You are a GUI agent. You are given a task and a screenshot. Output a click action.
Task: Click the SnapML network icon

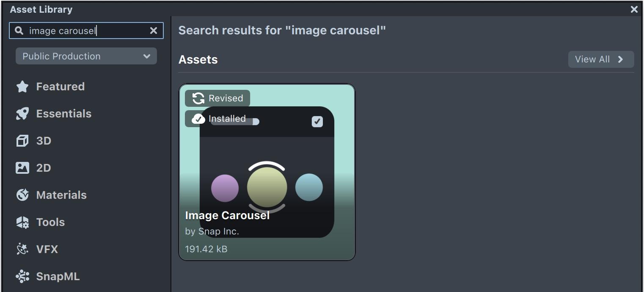[22, 276]
